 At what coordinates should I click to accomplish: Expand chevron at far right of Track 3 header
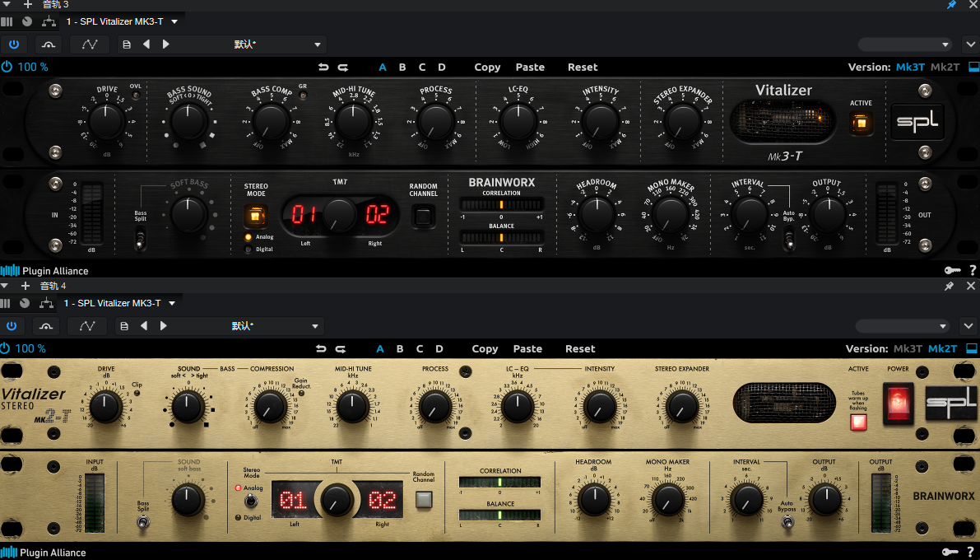point(970,44)
